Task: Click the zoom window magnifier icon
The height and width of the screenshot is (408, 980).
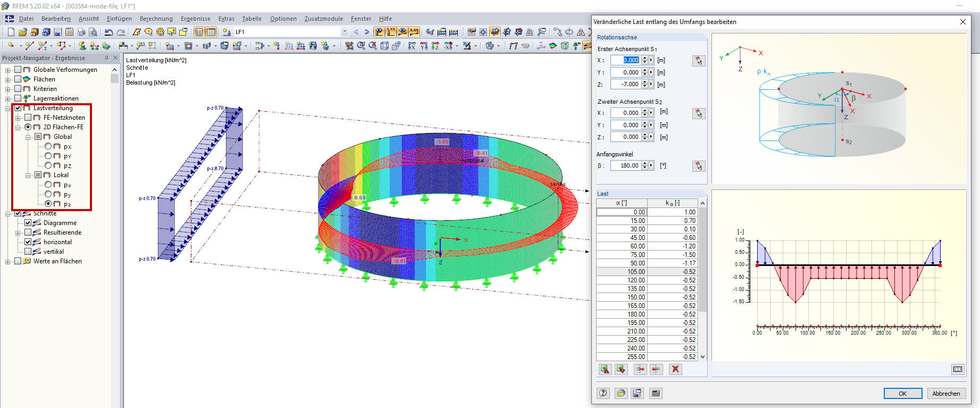Action: 361,46
